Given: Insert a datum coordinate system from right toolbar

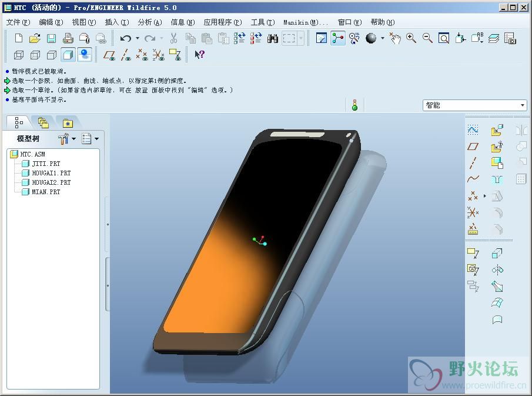Looking at the screenshot, I should click(473, 212).
